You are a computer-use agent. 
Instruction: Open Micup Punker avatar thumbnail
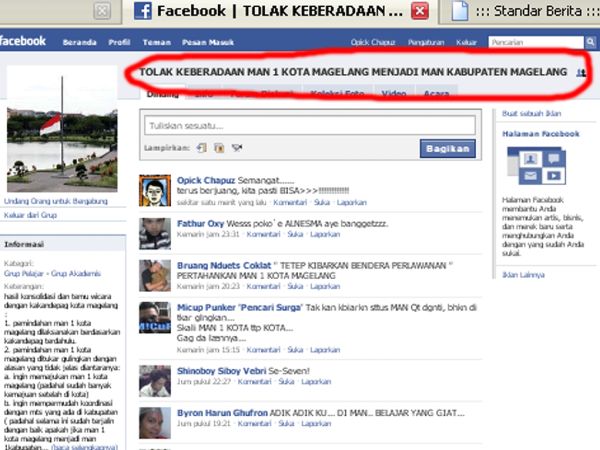tap(155, 318)
